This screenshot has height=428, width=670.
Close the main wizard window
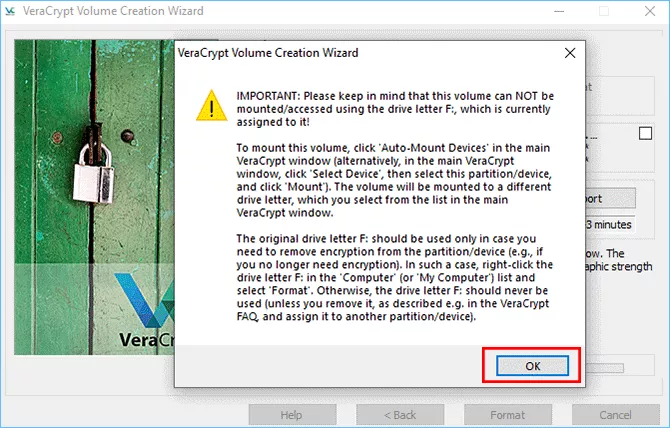pos(650,11)
